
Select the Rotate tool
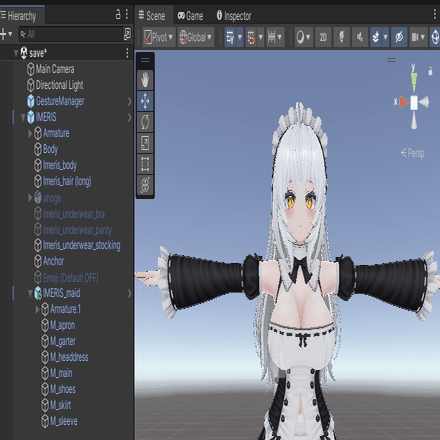pos(145,122)
